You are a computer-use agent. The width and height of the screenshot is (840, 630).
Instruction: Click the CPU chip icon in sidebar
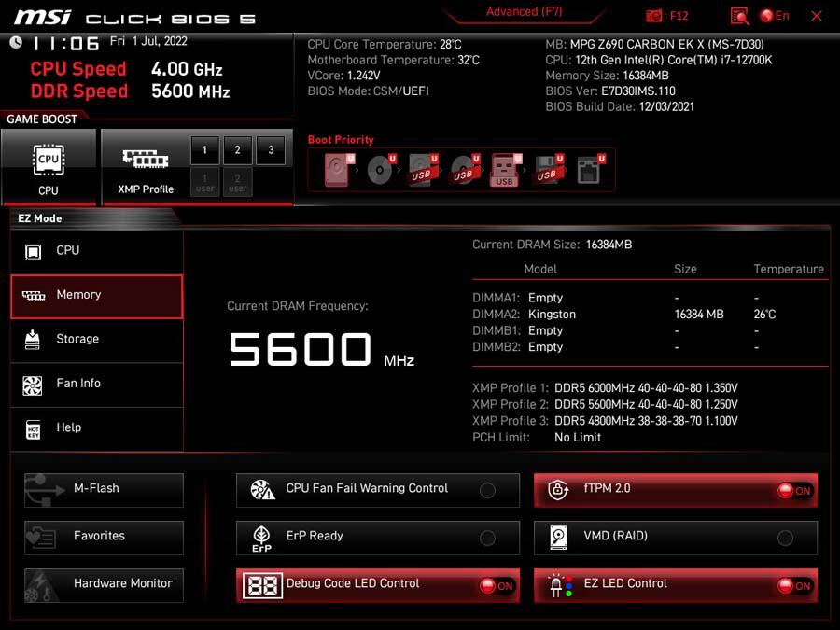coord(34,251)
